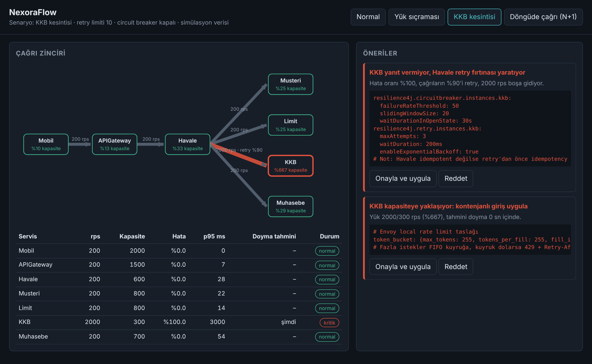Click the %100.0 error value for KKB
Screen dimensions: 592x364
pyautogui.click(x=175, y=322)
